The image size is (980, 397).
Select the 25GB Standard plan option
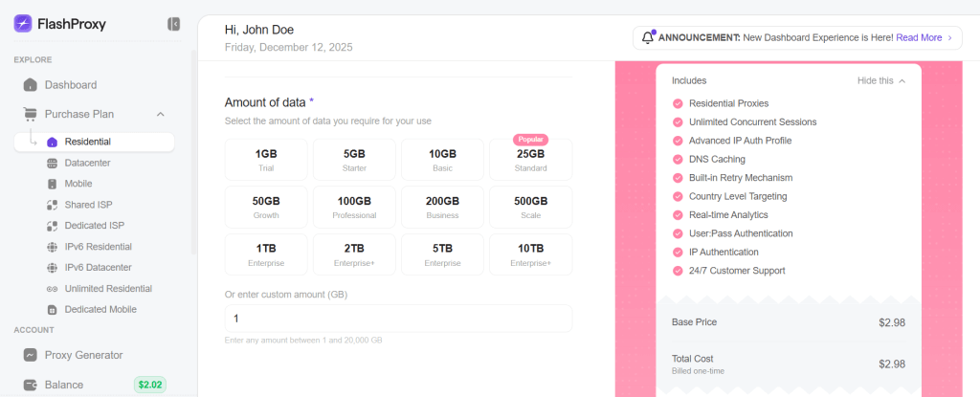530,160
